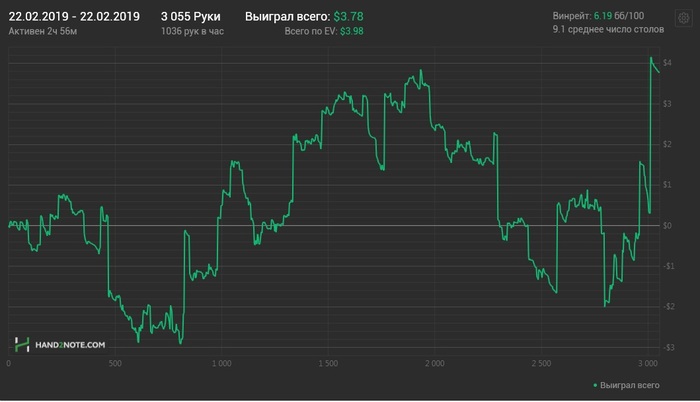Click the Hand2Note logo icon

click(21, 344)
